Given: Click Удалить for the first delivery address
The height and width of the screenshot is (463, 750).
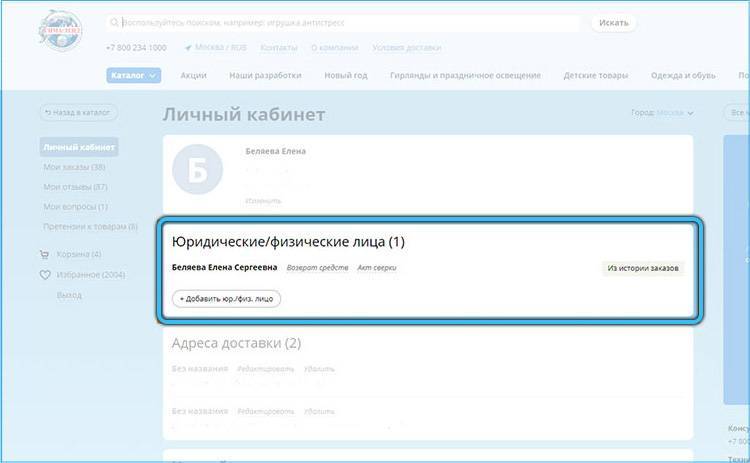Looking at the screenshot, I should [319, 369].
